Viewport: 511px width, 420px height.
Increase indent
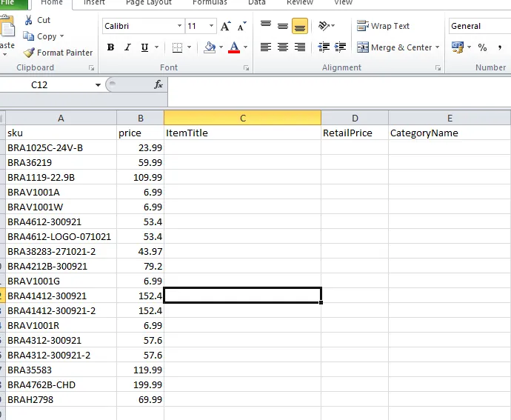pyautogui.click(x=340, y=47)
